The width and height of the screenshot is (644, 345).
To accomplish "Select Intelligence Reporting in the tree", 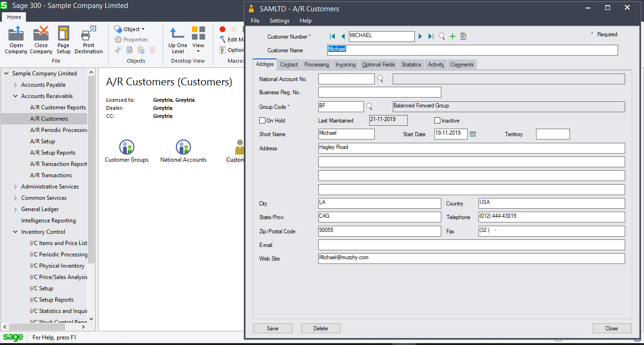I will coord(48,221).
